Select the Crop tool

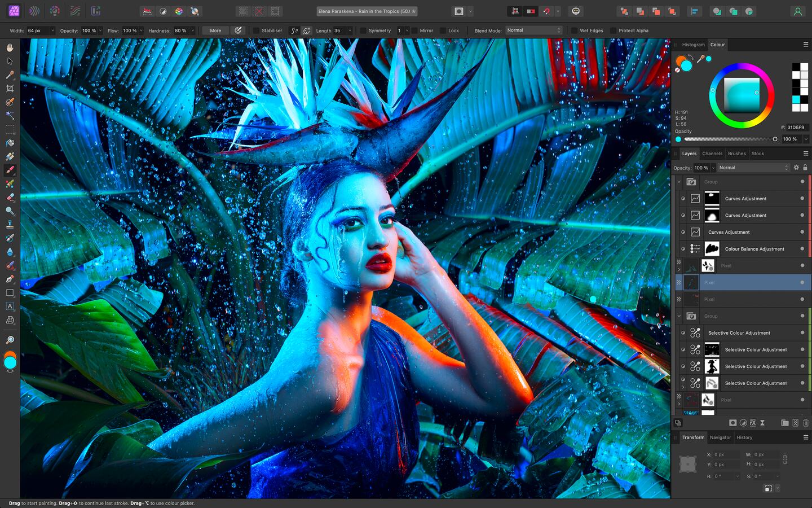(x=10, y=89)
